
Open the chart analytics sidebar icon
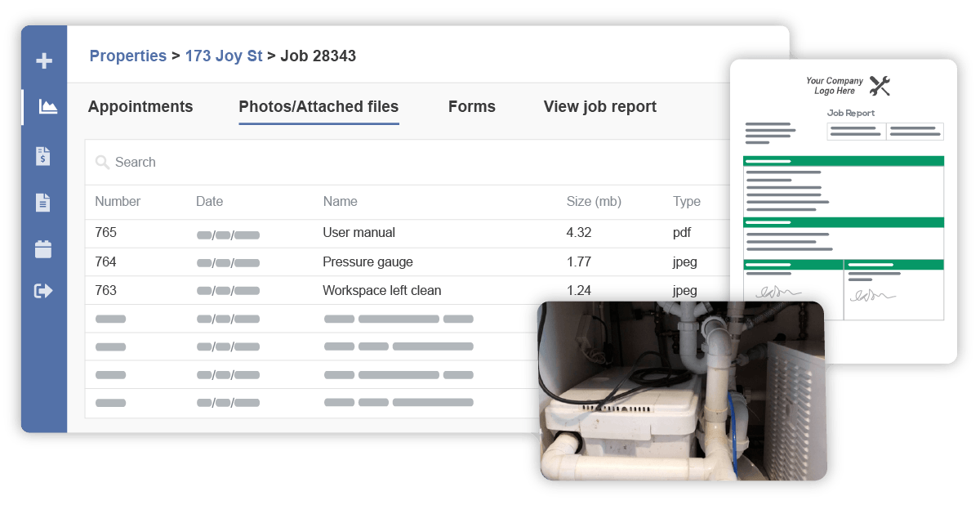coord(47,107)
